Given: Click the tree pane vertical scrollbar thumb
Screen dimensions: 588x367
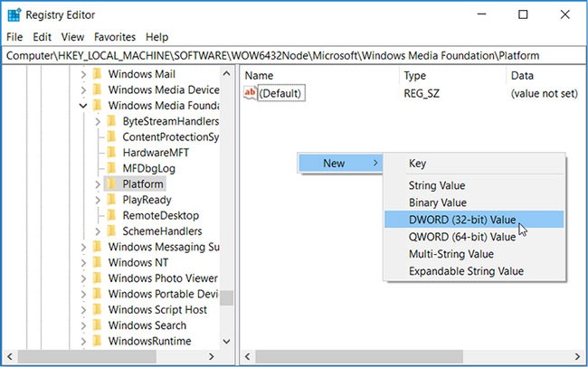Looking at the screenshot, I should click(x=227, y=298).
